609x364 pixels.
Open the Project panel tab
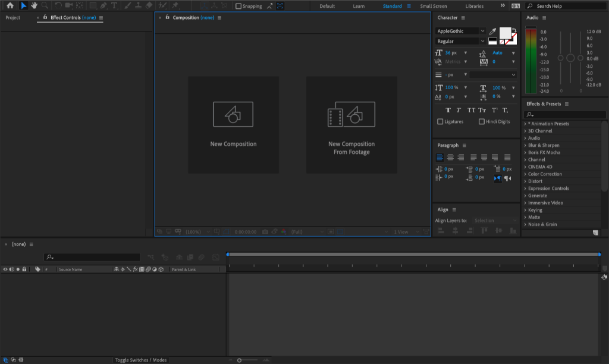[x=13, y=17]
